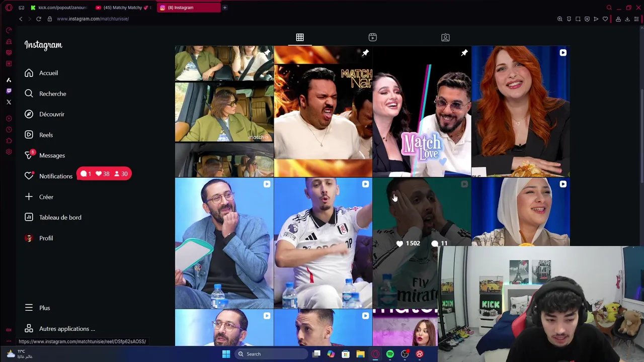This screenshot has width=644, height=362.
Task: Click the taskbar Search box
Action: (272, 354)
